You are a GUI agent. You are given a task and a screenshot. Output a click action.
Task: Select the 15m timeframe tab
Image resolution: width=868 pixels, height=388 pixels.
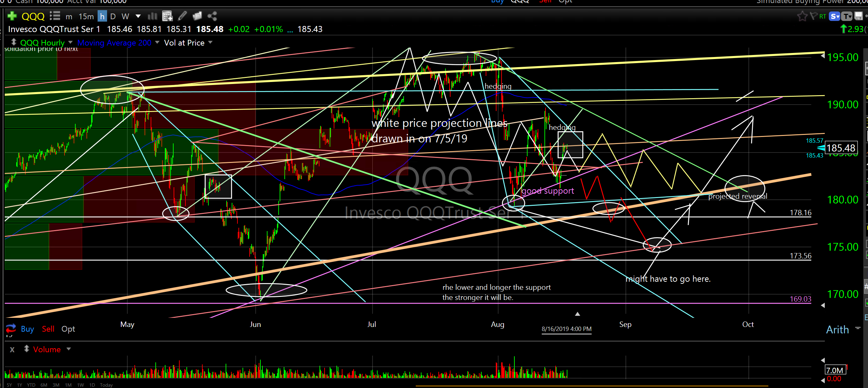86,16
